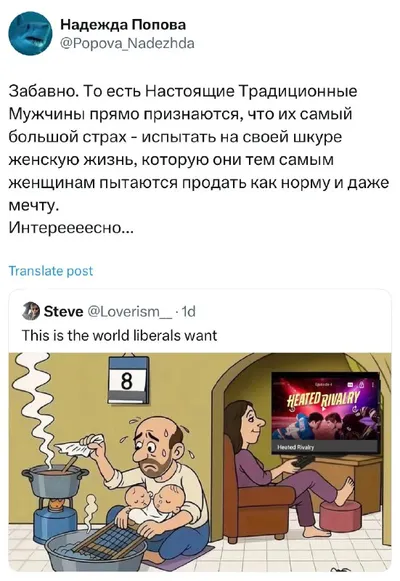The width and height of the screenshot is (400, 581).
Task: Click the main Russian tweet text
Action: (x=199, y=159)
